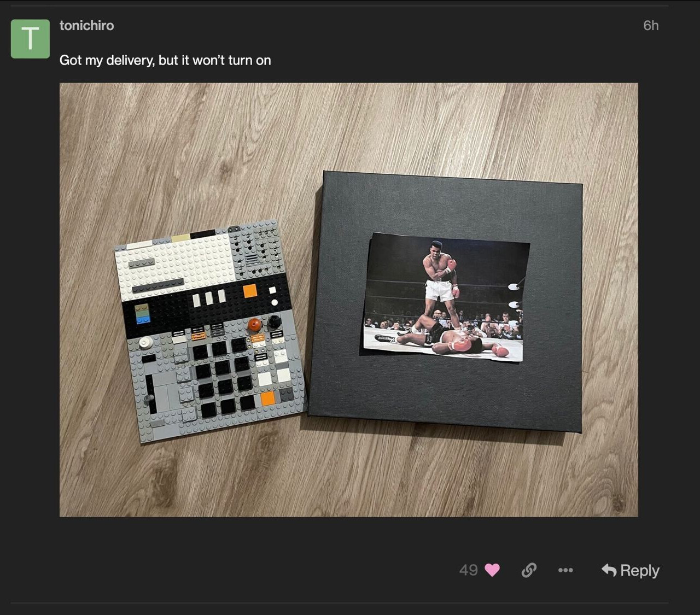Click the orange square in the black strip
700x615 pixels.
coord(250,291)
